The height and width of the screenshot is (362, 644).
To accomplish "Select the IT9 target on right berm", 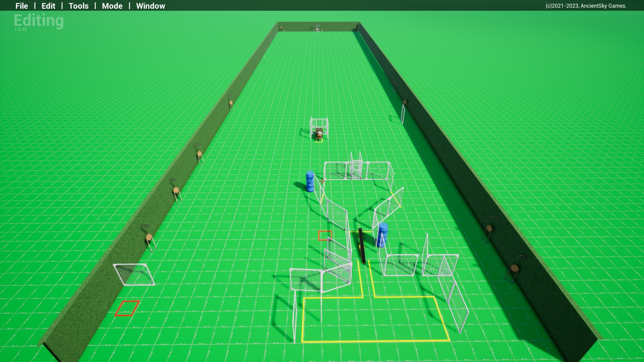I will tap(514, 269).
